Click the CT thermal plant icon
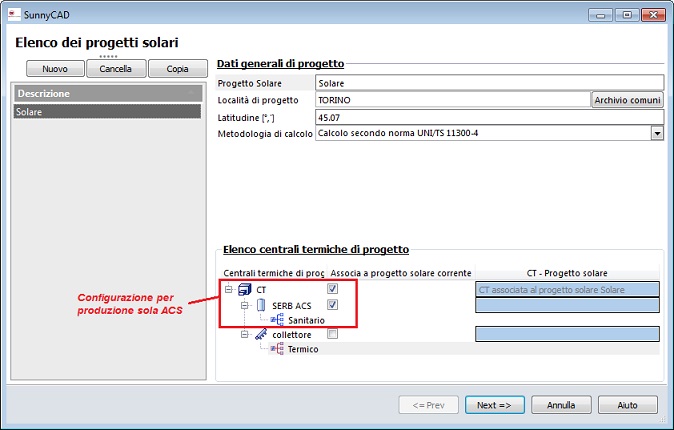 point(245,289)
